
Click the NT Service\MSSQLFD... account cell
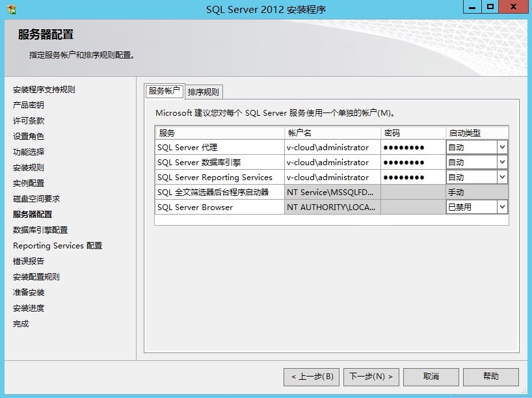coord(332,192)
